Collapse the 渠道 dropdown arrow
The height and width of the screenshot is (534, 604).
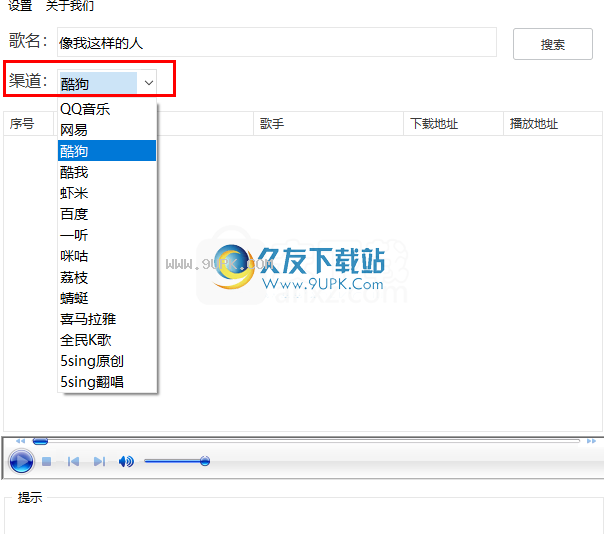[x=149, y=82]
